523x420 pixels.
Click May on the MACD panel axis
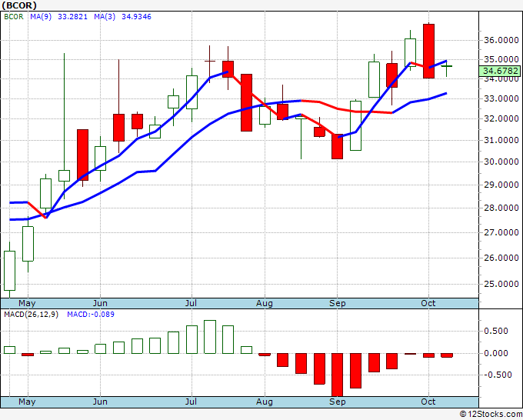(x=27, y=402)
